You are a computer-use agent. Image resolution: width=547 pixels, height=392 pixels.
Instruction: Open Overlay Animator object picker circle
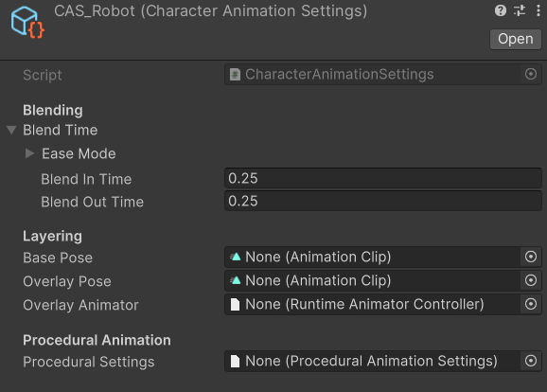click(x=531, y=304)
